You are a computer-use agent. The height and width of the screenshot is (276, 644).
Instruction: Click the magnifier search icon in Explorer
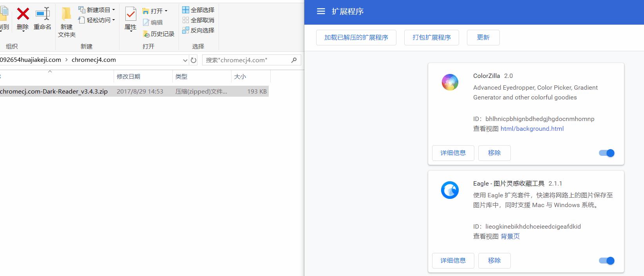click(x=294, y=60)
